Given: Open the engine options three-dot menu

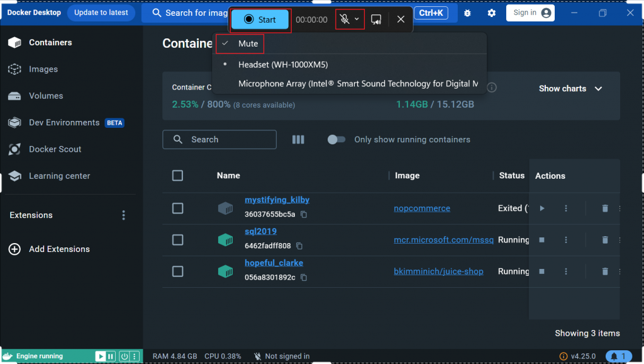Looking at the screenshot, I should pos(135,356).
